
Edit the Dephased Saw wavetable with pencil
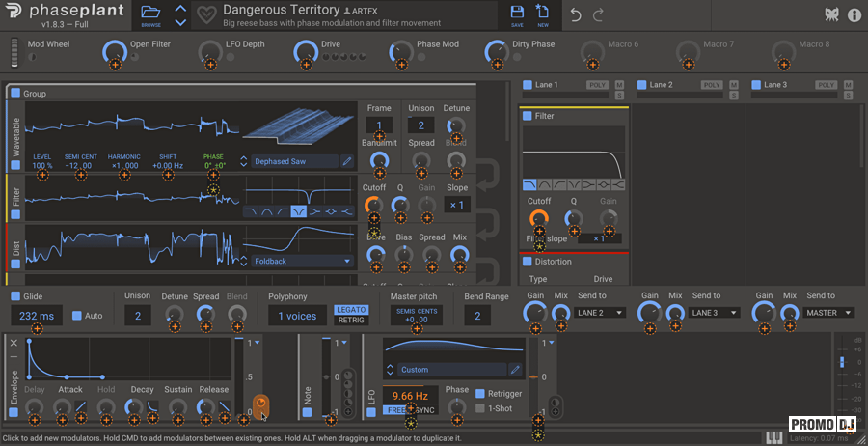(347, 161)
